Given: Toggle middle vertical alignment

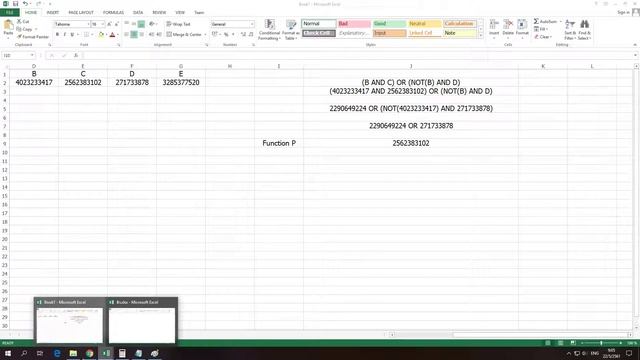Looking at the screenshot, I should pos(134,24).
